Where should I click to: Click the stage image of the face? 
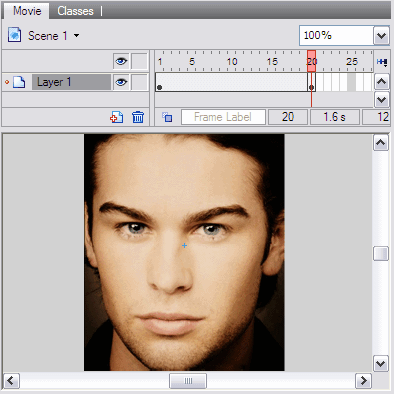[184, 252]
